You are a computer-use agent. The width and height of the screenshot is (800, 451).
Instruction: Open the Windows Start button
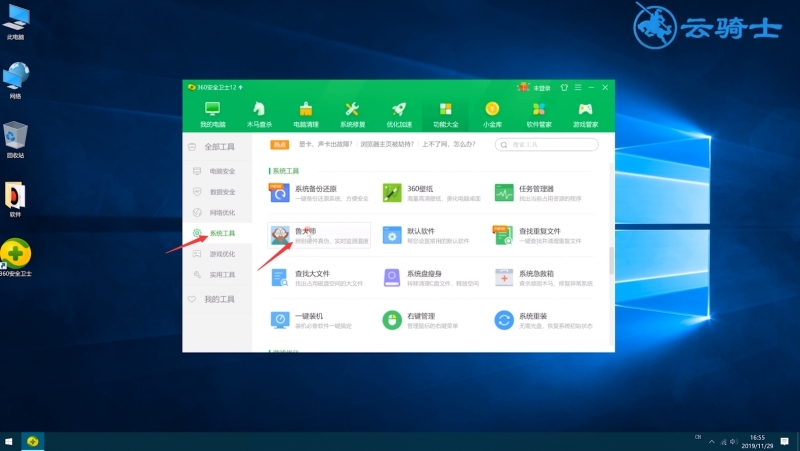pos(8,441)
